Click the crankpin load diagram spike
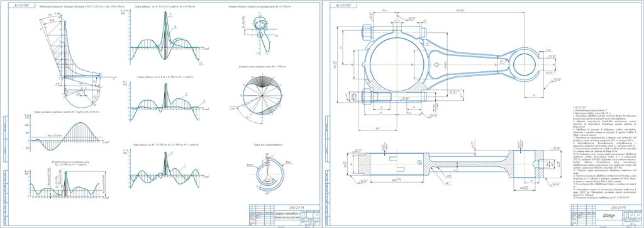Screen dimensions: 644x228 click(x=65, y=181)
